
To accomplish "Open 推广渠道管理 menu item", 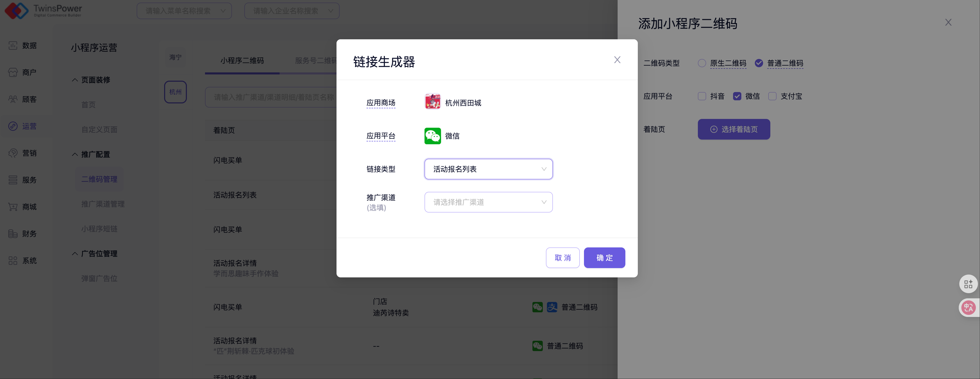I will tap(103, 204).
